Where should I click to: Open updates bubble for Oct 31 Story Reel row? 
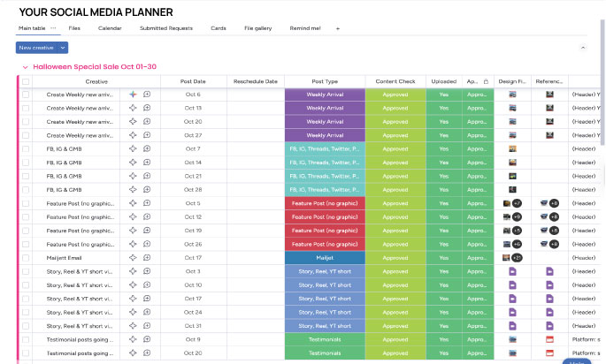[147, 326]
